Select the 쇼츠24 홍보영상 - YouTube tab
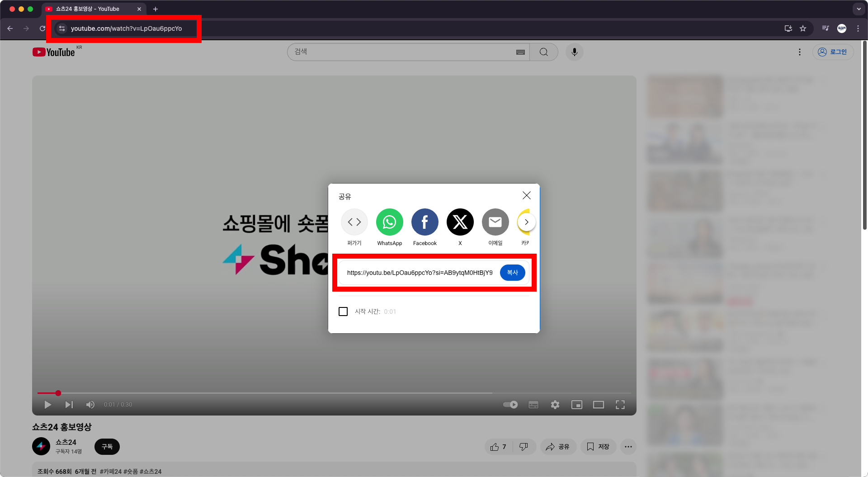The image size is (868, 477). (x=94, y=9)
